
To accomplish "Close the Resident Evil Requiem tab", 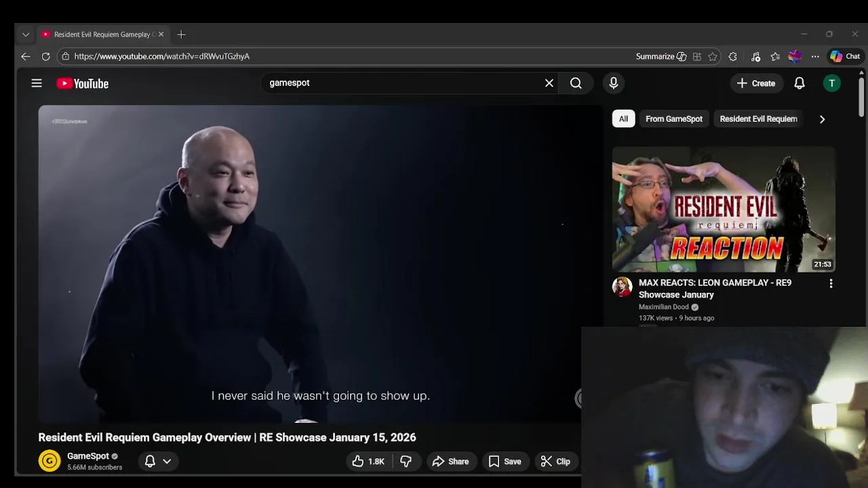I will [161, 35].
